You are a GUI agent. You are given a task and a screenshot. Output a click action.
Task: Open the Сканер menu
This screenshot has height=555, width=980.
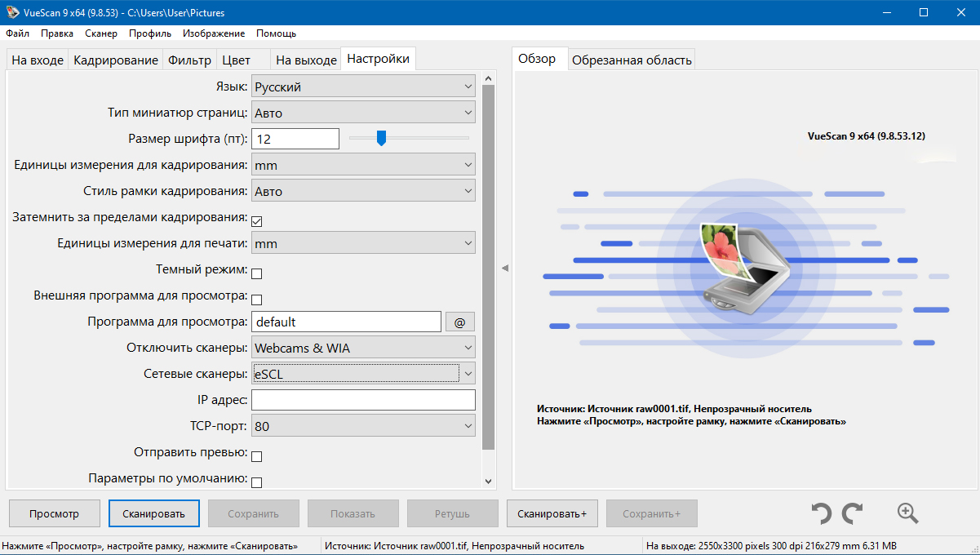click(x=100, y=33)
